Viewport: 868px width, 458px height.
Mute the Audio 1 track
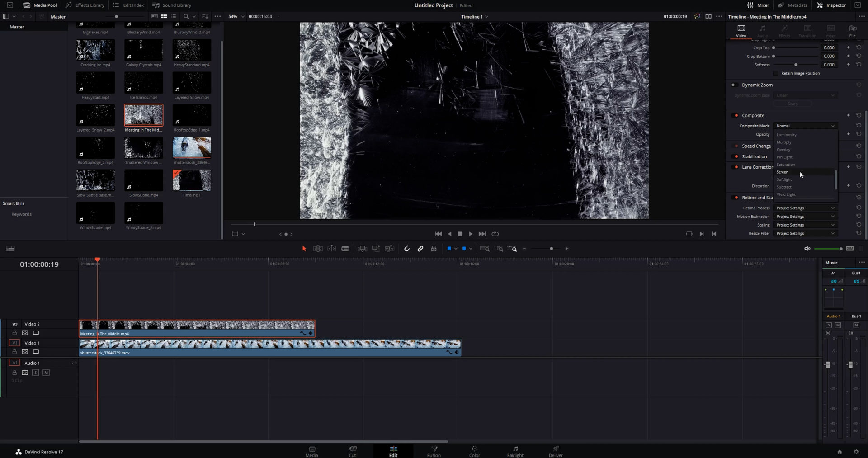(46, 373)
